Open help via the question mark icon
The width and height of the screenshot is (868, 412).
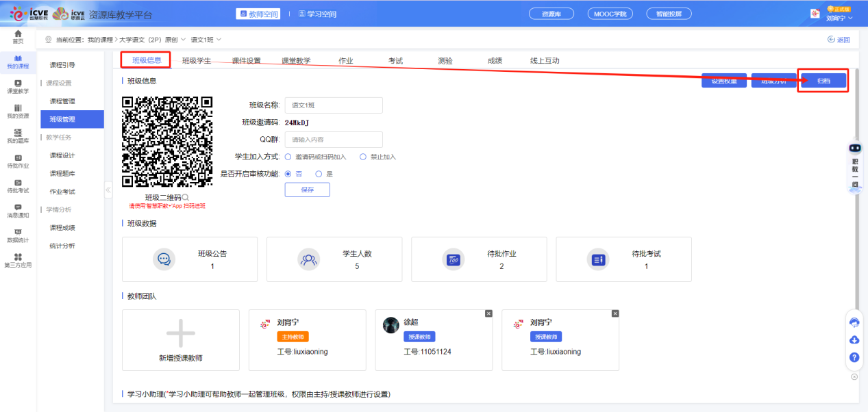coord(854,357)
